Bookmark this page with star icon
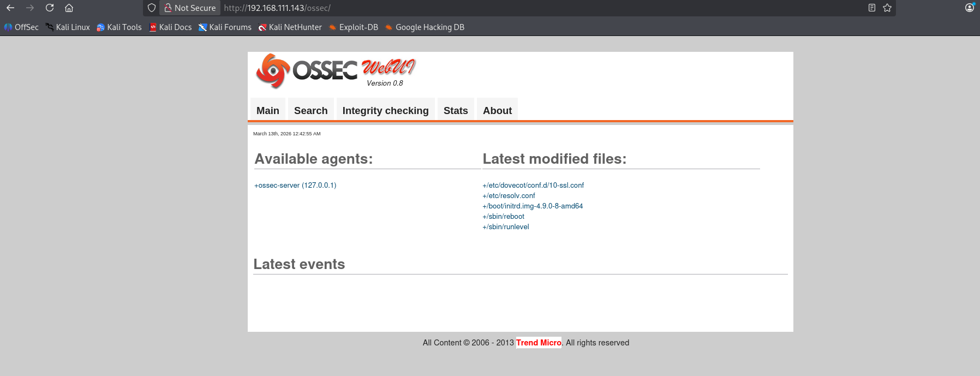Image resolution: width=980 pixels, height=376 pixels. (x=887, y=8)
